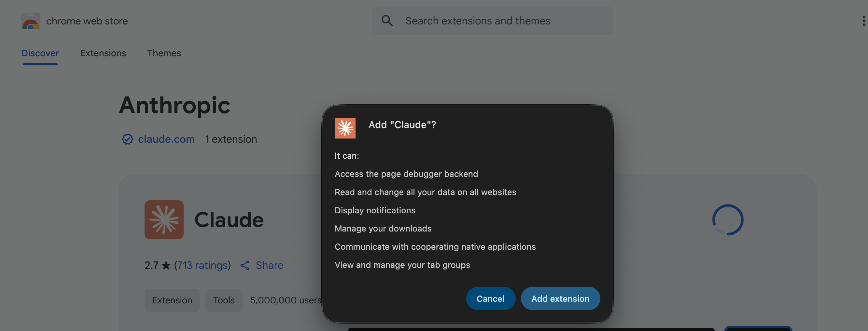868x331 pixels.
Task: Click the Extension category chip
Action: pyautogui.click(x=172, y=300)
